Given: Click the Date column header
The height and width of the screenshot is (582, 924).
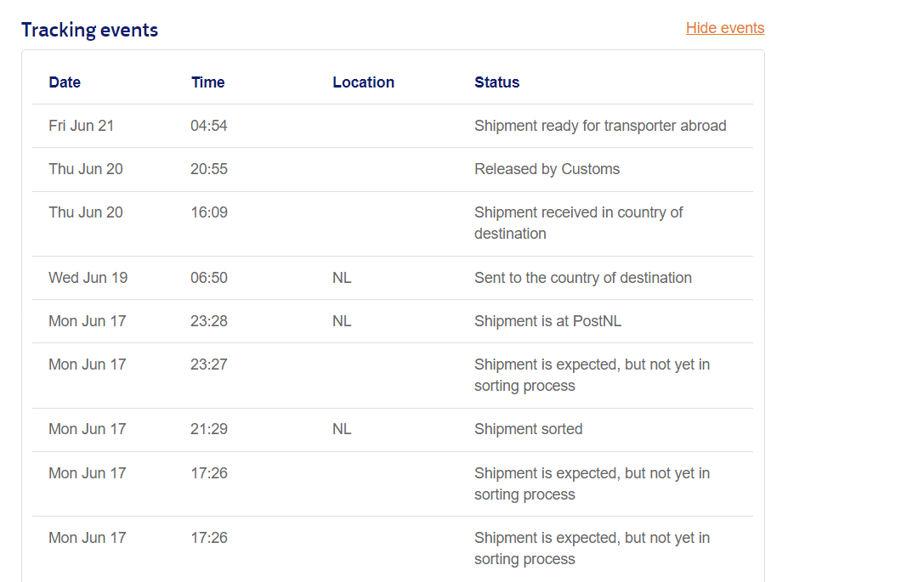Looking at the screenshot, I should (x=65, y=82).
